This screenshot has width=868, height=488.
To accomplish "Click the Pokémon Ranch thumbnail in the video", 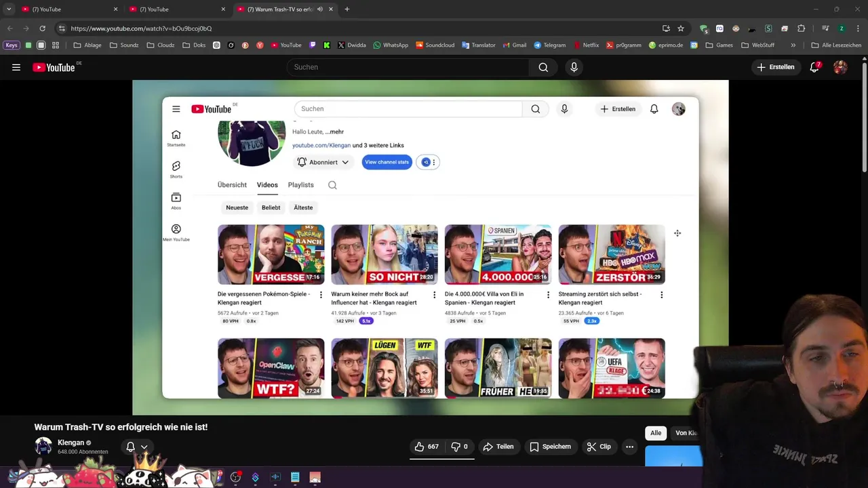I will [x=271, y=254].
